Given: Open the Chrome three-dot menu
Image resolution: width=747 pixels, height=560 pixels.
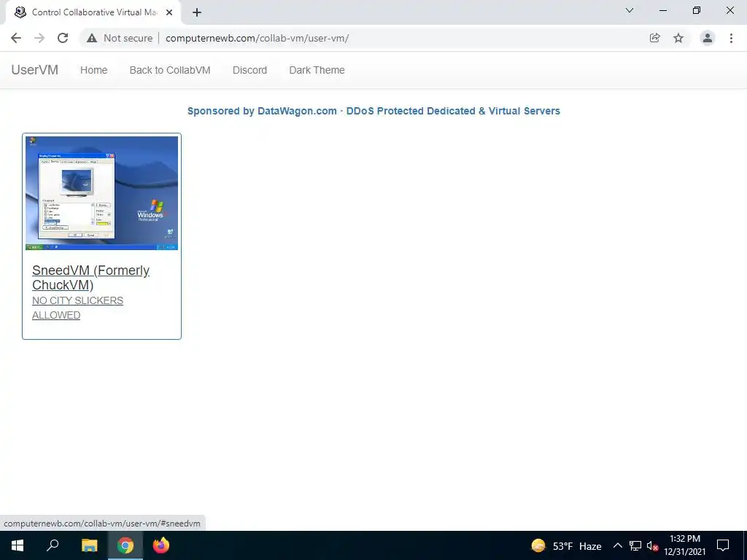Looking at the screenshot, I should pos(731,38).
